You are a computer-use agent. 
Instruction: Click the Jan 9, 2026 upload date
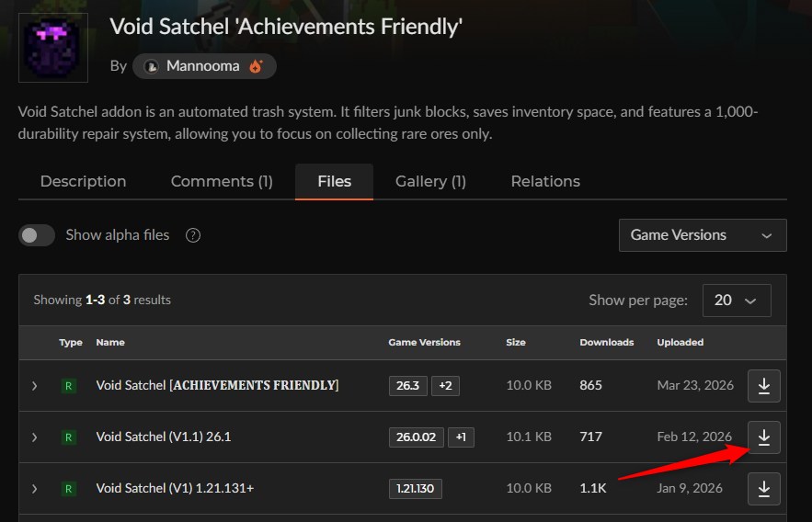tap(690, 488)
